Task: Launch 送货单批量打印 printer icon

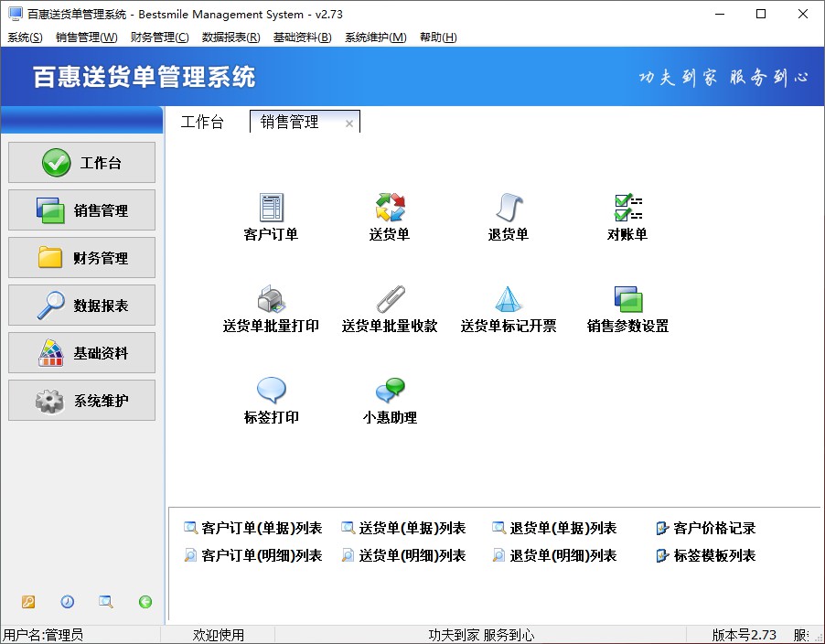Action: coord(271,300)
